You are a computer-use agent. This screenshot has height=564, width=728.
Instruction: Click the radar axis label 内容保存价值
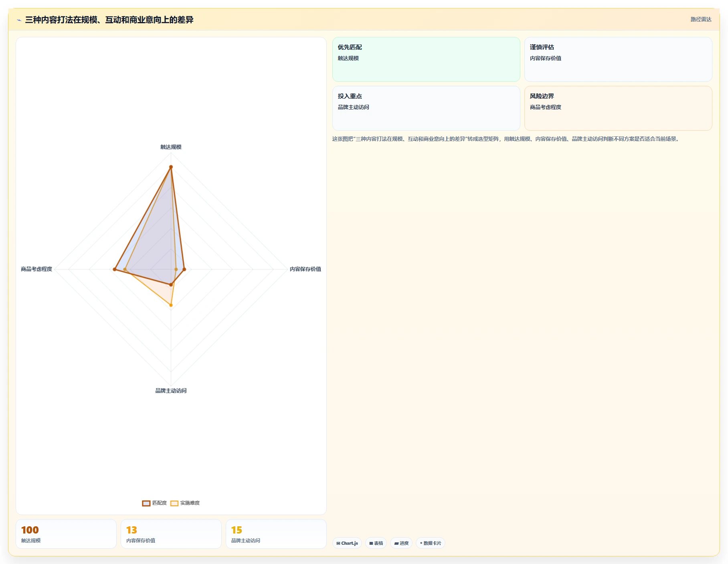pos(305,269)
